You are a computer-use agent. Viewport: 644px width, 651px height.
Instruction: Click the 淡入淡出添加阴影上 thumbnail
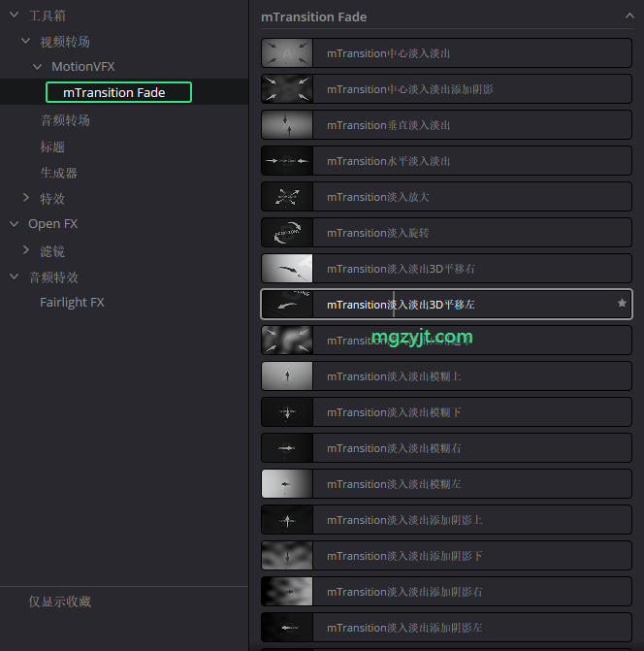point(287,520)
